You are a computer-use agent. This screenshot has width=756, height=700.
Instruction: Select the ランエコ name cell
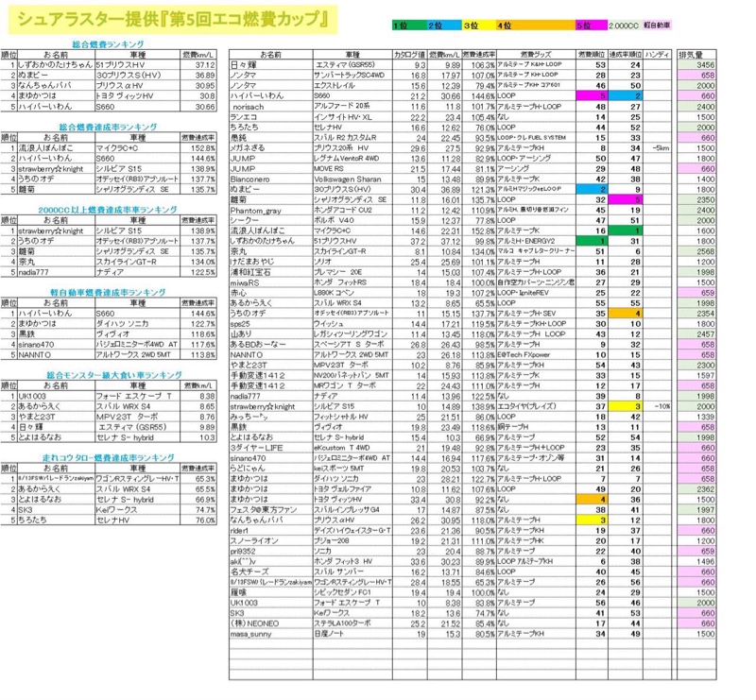click(271, 117)
